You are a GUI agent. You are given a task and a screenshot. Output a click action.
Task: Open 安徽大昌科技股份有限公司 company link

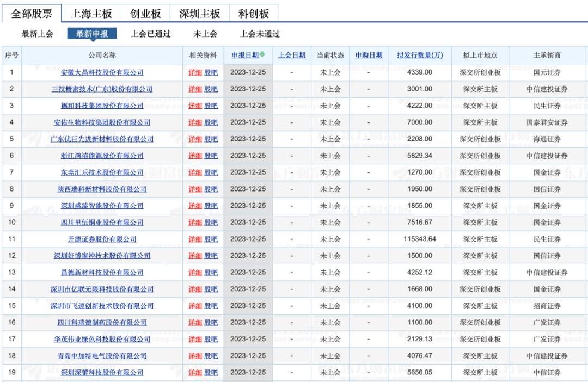(102, 72)
